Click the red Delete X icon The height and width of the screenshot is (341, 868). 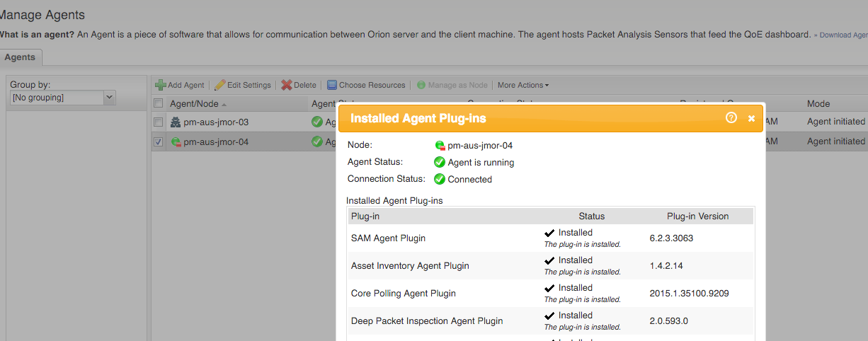point(287,85)
